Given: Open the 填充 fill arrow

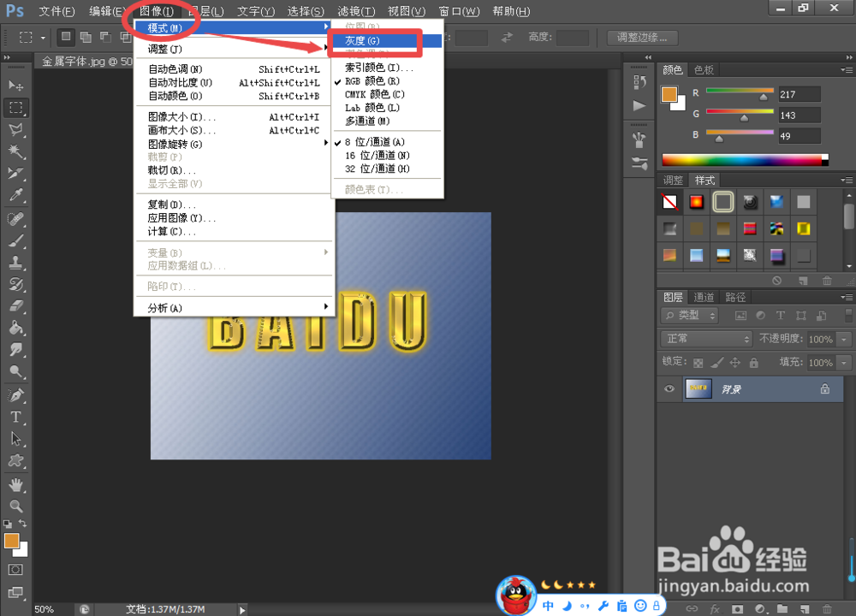Looking at the screenshot, I should pos(844,362).
